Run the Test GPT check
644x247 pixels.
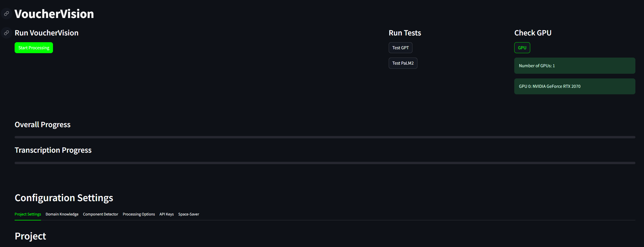pos(400,48)
